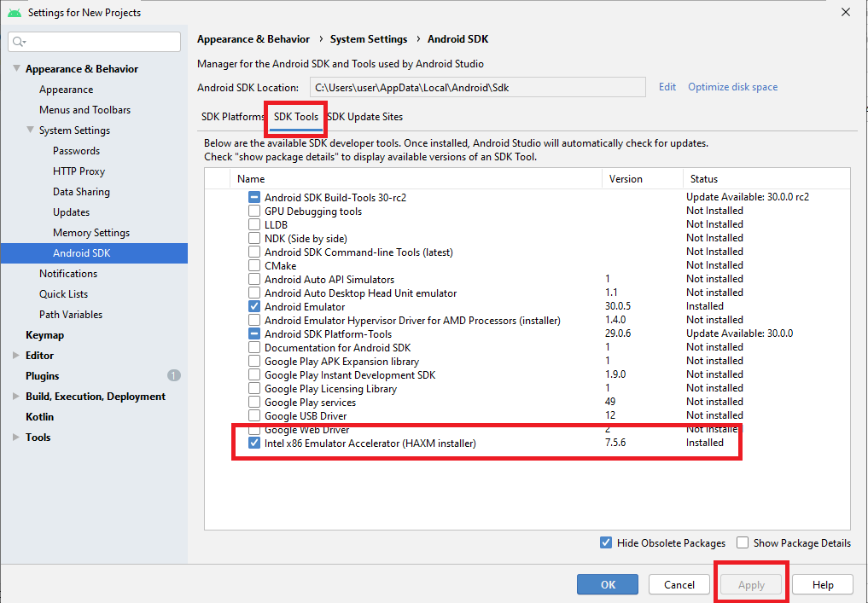
Task: Expand the Tools section arrow
Action: (x=16, y=437)
